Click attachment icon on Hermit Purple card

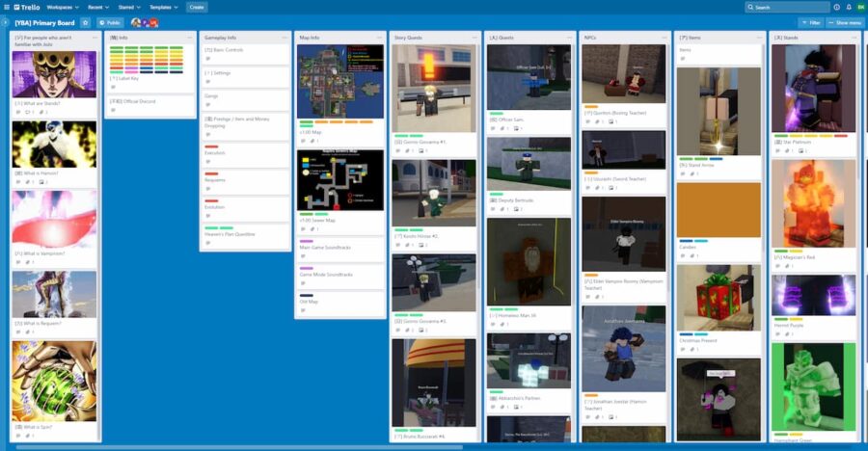(x=788, y=334)
